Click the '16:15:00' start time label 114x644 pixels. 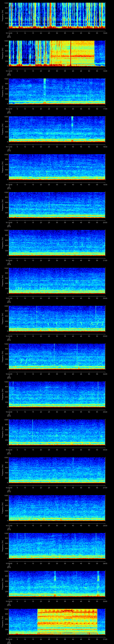[x=9, y=71]
